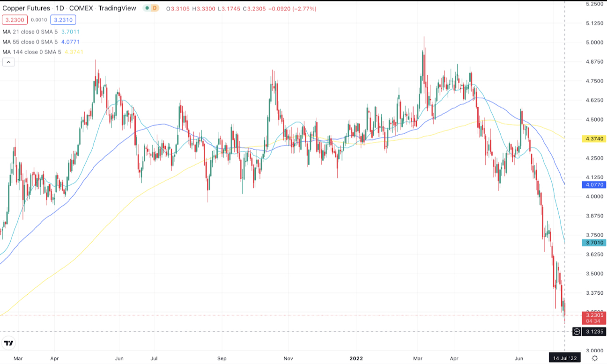Click the plus icon beside 3.1235 label

click(x=577, y=331)
